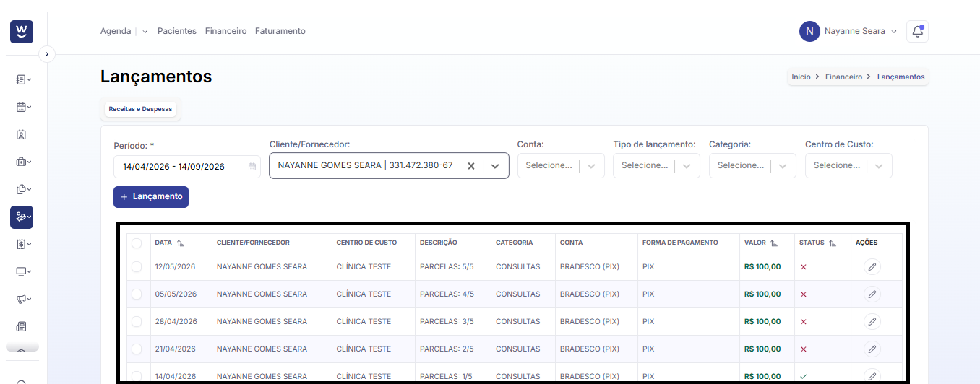Edit the 28/04/2026 entry with pencil icon
Image resolution: width=980 pixels, height=384 pixels.
(872, 322)
